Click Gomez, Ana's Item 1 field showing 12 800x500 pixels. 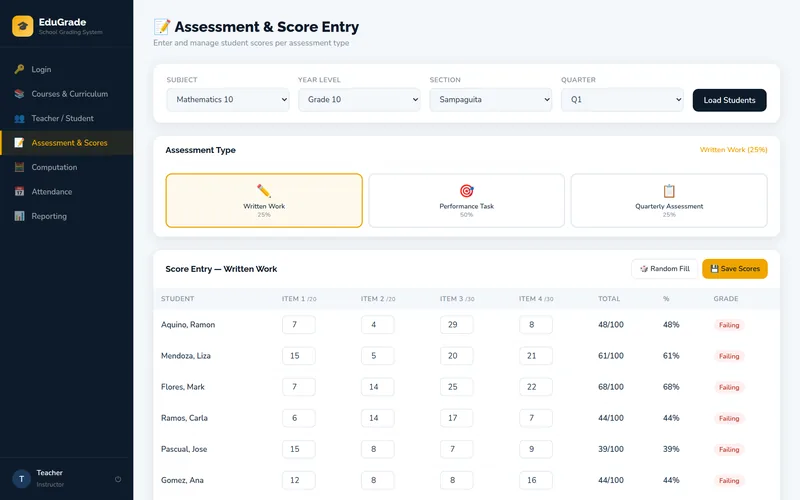click(x=298, y=480)
